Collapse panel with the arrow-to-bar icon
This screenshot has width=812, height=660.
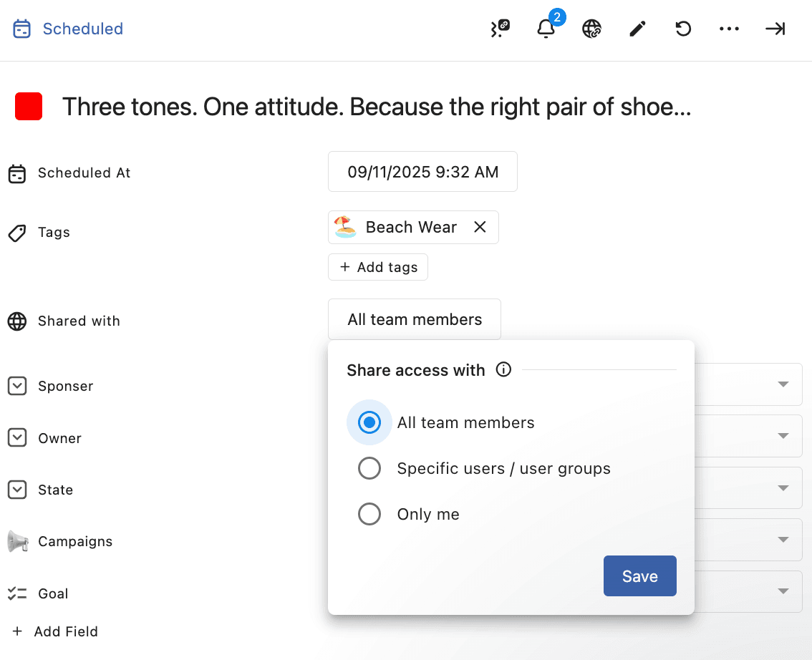775,29
